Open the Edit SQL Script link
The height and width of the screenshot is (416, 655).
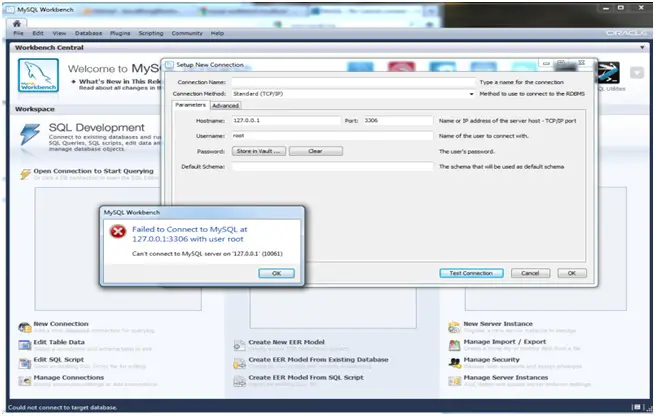click(x=58, y=360)
